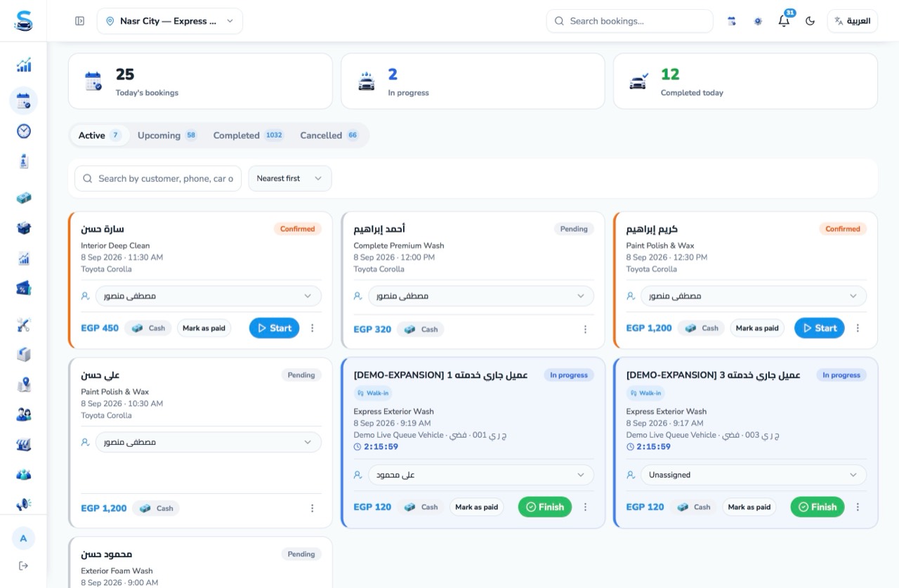Click the Search bookings field

630,21
